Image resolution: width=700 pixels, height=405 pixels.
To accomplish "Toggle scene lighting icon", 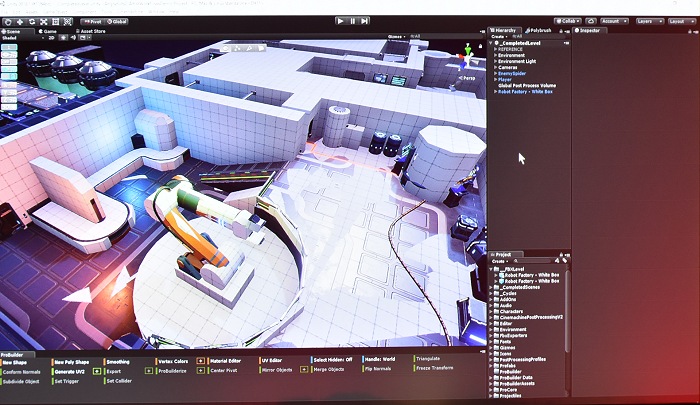I will pos(63,38).
